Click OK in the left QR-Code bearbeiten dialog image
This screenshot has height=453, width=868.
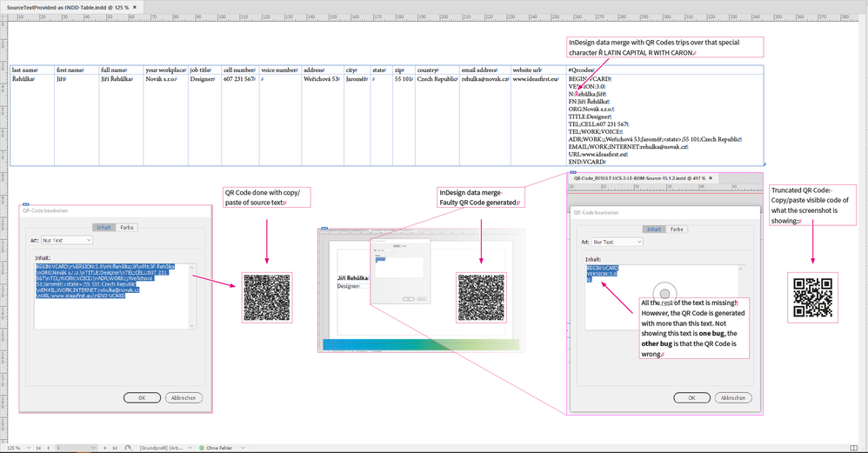click(x=142, y=397)
